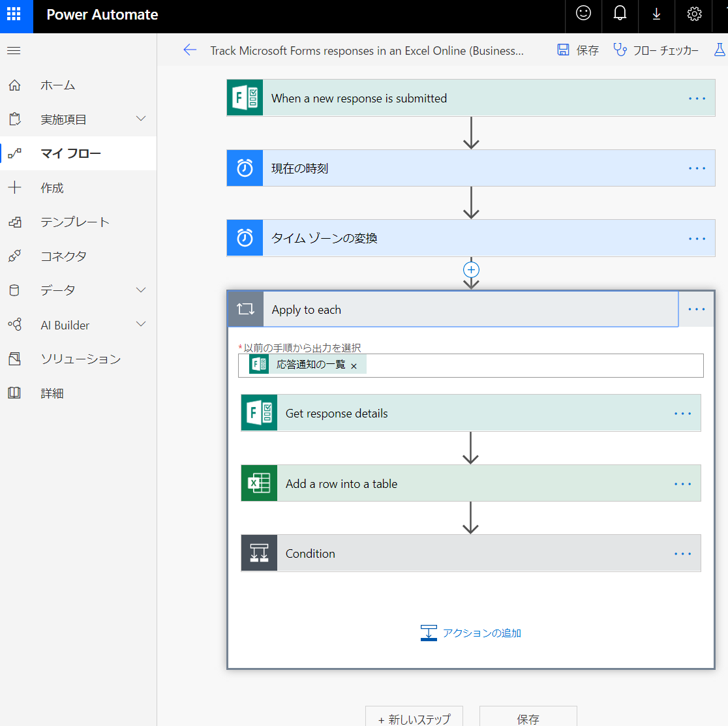Open ellipsis menu for Apply to each
This screenshot has width=728, height=726.
tap(697, 309)
